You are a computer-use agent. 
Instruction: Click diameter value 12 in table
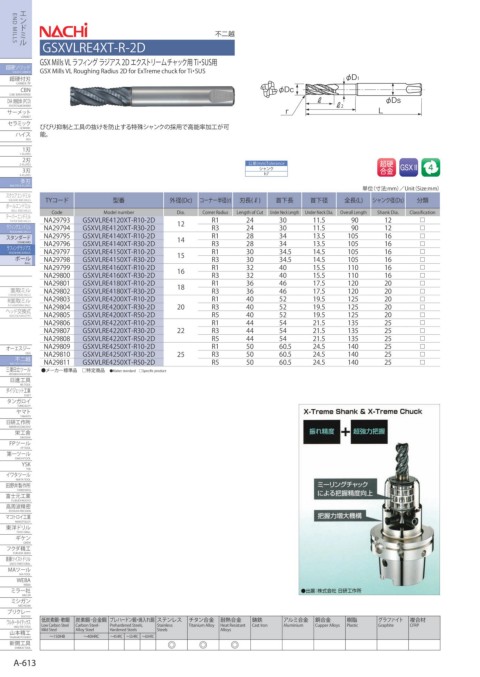click(x=180, y=224)
